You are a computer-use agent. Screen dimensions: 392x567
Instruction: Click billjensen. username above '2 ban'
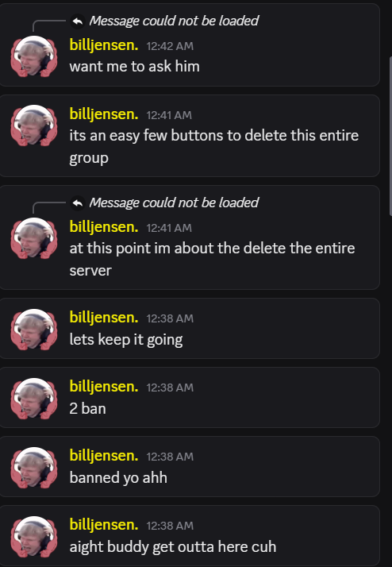(x=104, y=387)
